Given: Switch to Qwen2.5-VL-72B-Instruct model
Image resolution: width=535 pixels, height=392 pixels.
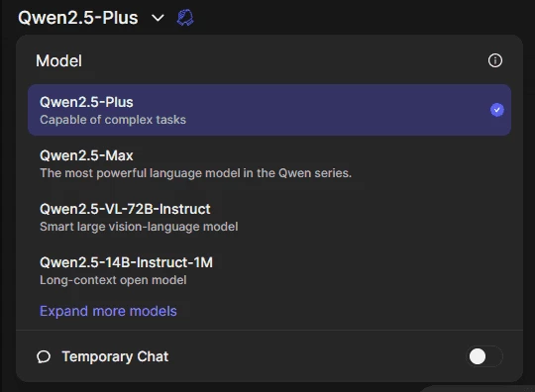Looking at the screenshot, I should (x=269, y=217).
